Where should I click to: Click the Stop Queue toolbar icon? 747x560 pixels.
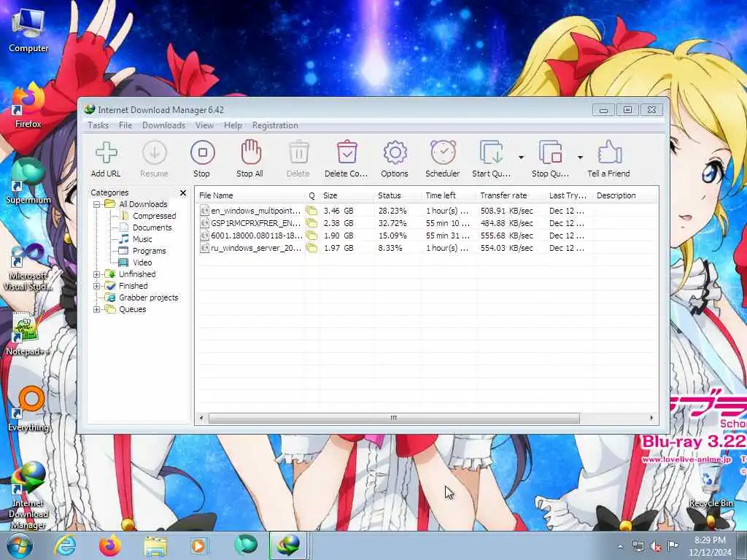(x=550, y=159)
